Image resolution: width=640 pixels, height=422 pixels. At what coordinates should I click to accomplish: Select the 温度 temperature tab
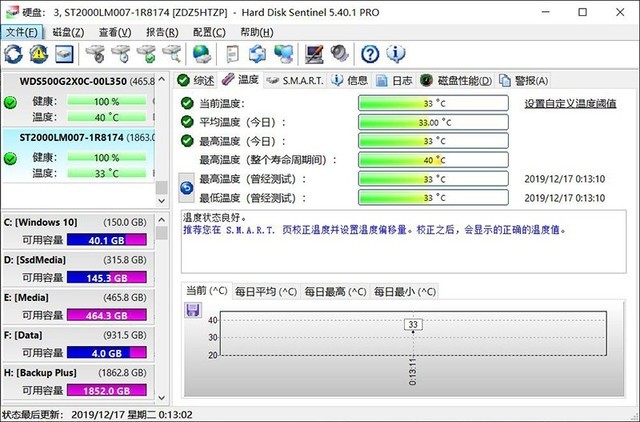240,80
